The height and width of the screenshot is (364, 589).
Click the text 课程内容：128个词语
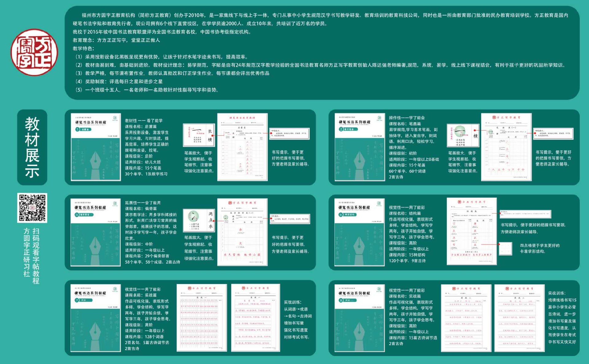144,337
